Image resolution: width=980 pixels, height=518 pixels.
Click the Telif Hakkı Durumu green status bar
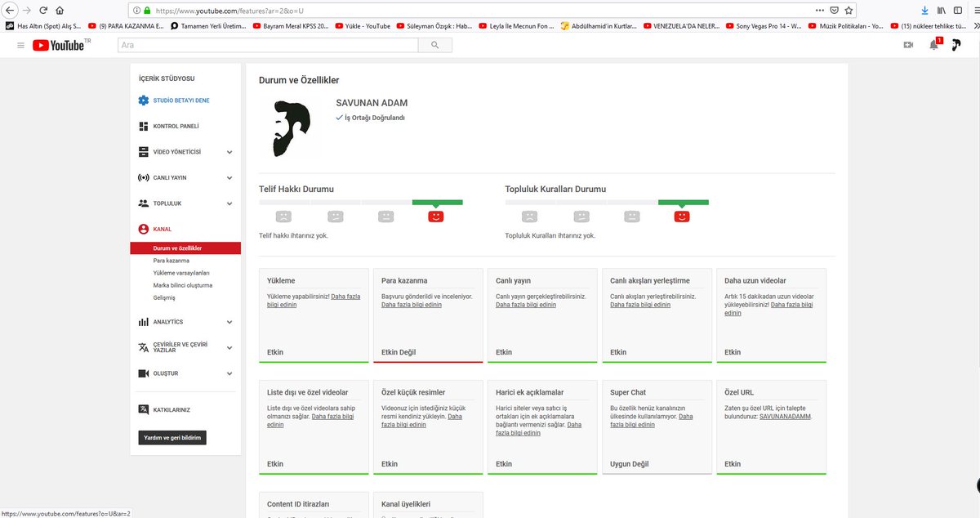[x=437, y=202]
